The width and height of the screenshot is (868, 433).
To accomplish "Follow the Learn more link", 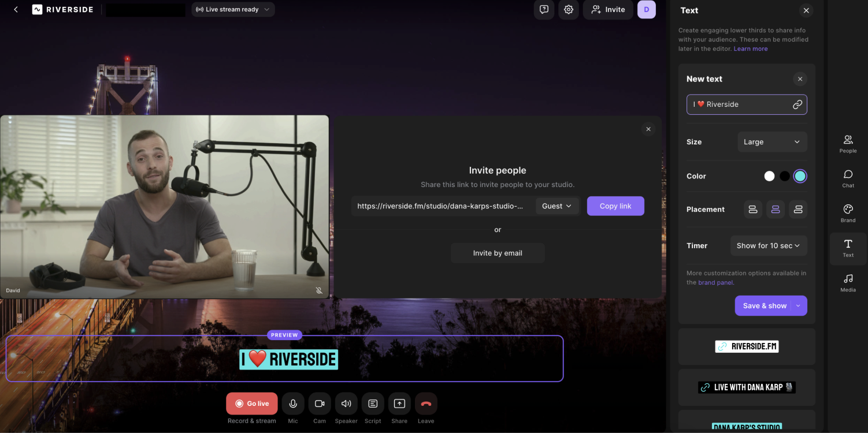I will [x=751, y=49].
